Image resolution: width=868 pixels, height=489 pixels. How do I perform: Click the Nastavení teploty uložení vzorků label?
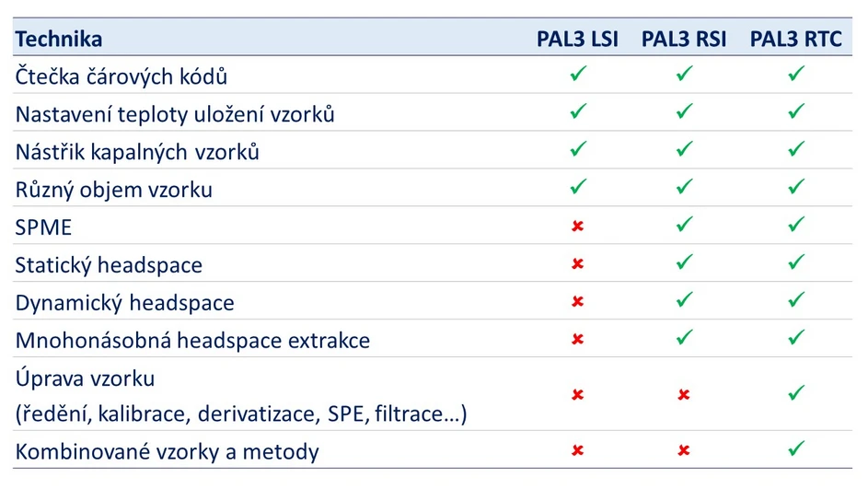tap(175, 114)
